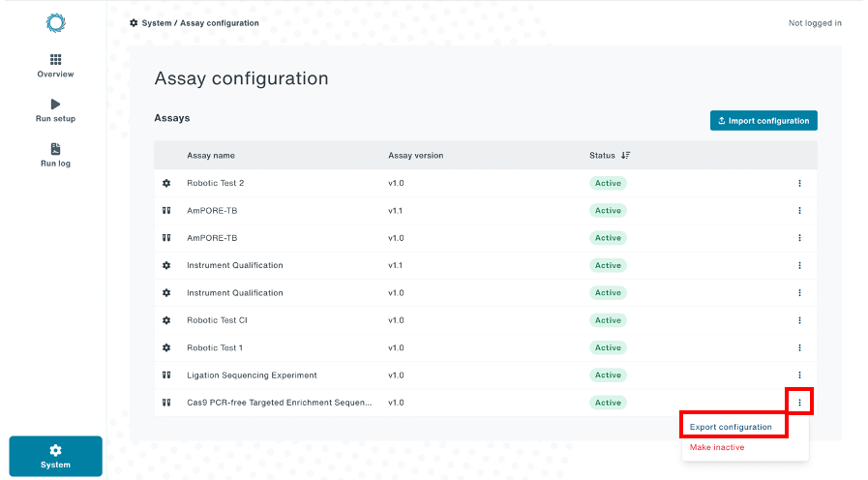Open options menu for Instrument Qualification v1.1
The width and height of the screenshot is (868, 480).
coord(799,266)
